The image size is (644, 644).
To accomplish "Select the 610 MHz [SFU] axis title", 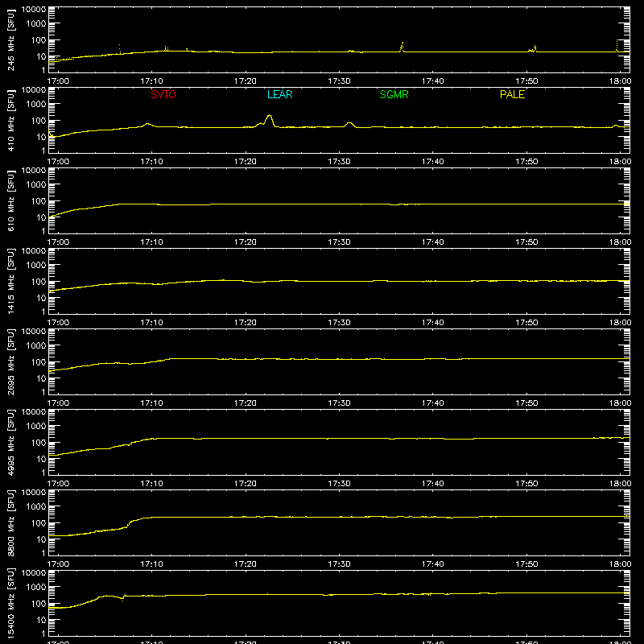I will pos(10,200).
